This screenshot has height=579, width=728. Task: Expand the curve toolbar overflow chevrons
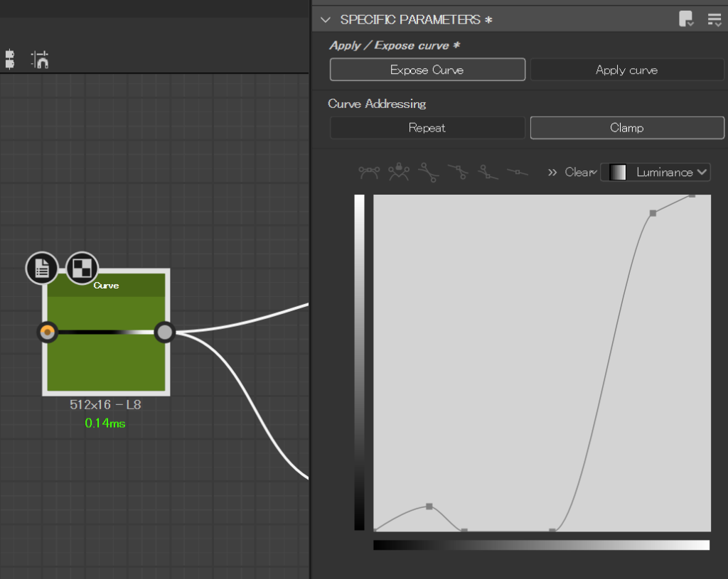tap(552, 172)
